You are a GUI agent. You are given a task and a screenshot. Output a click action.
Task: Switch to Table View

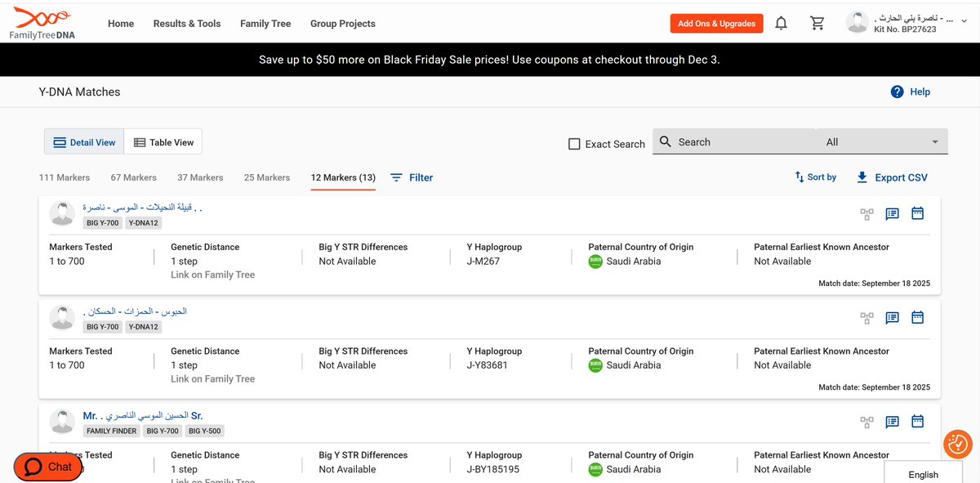coord(163,142)
